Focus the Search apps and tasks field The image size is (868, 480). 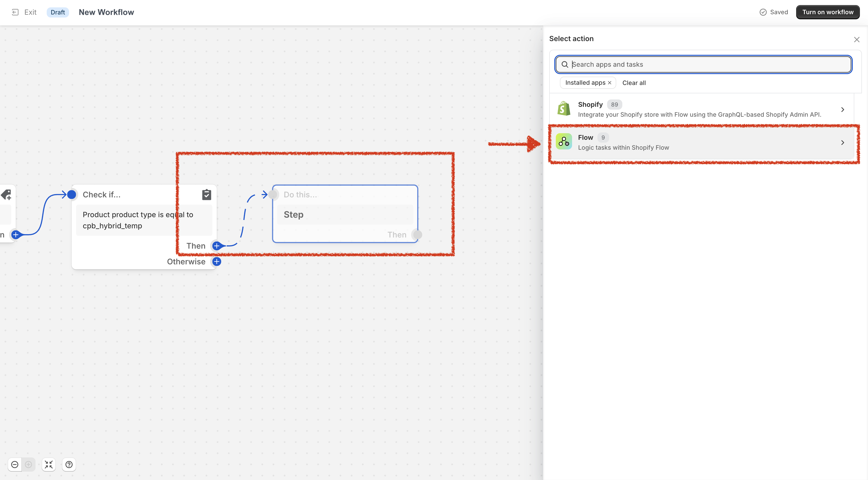[x=703, y=65]
